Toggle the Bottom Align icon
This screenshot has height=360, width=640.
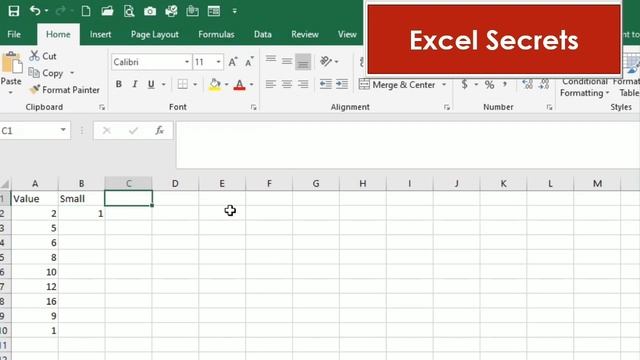pyautogui.click(x=303, y=62)
